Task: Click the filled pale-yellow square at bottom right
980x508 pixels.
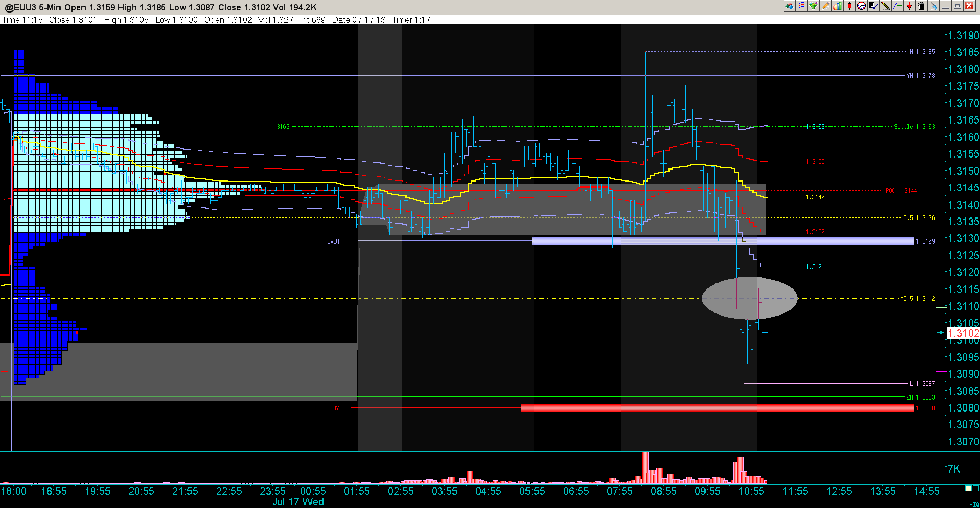Action: (969, 488)
